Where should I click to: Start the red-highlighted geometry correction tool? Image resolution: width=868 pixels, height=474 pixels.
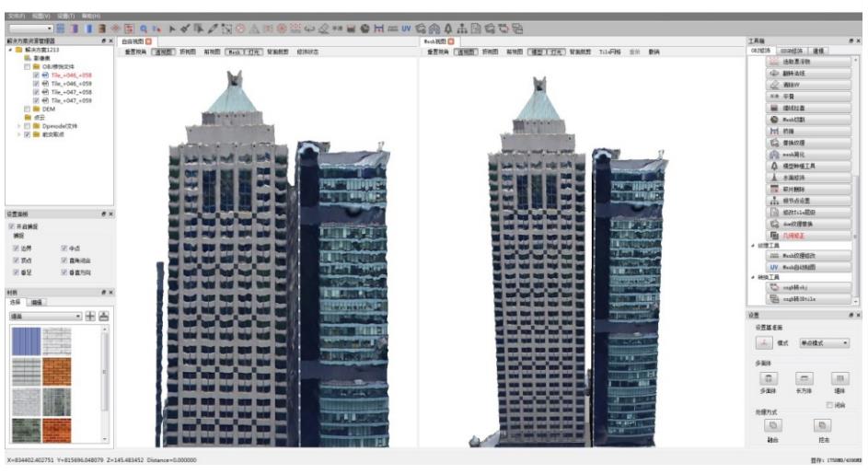pyautogui.click(x=809, y=236)
